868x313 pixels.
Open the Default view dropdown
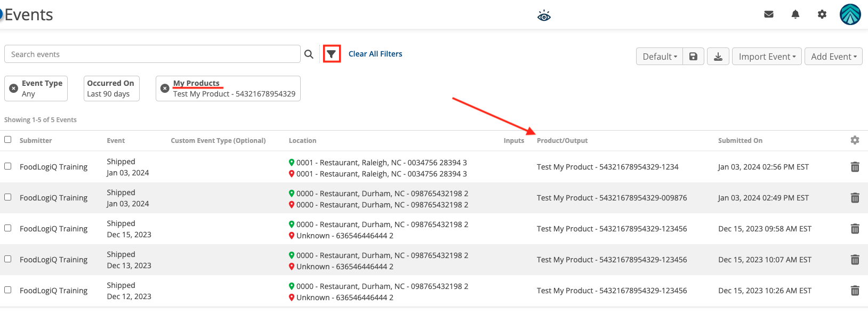point(660,57)
